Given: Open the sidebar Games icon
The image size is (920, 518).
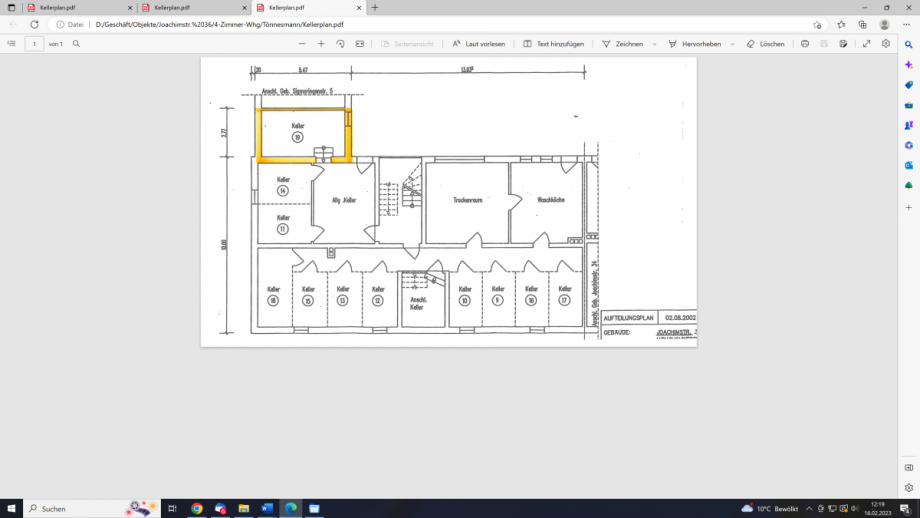Looking at the screenshot, I should pyautogui.click(x=909, y=125).
